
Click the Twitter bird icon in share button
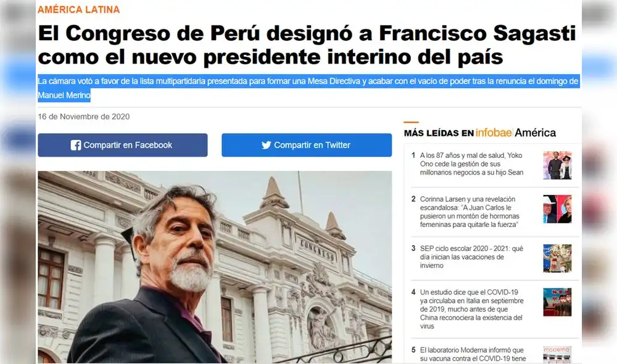click(267, 145)
